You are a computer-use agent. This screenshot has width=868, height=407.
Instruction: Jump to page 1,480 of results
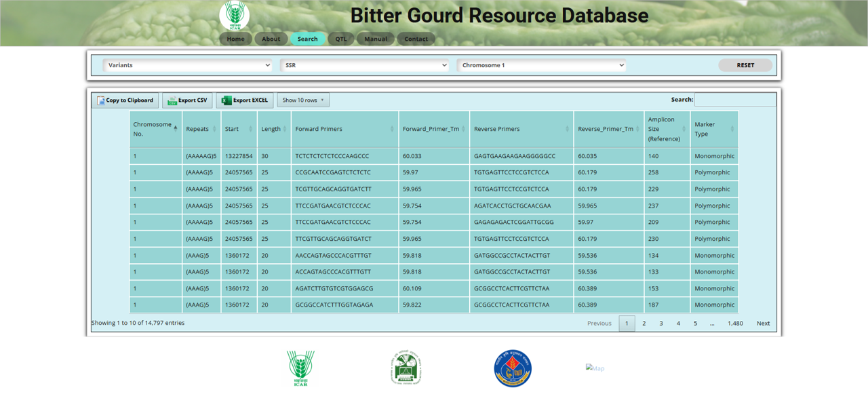(x=735, y=324)
